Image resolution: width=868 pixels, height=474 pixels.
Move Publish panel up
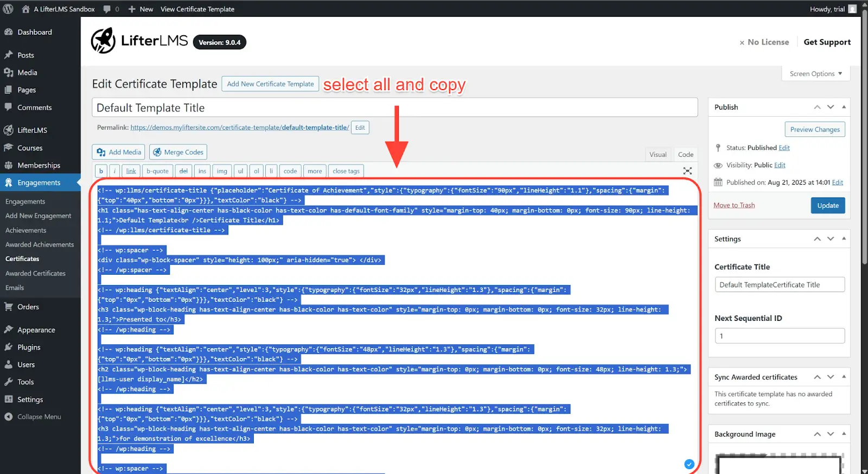(x=817, y=107)
